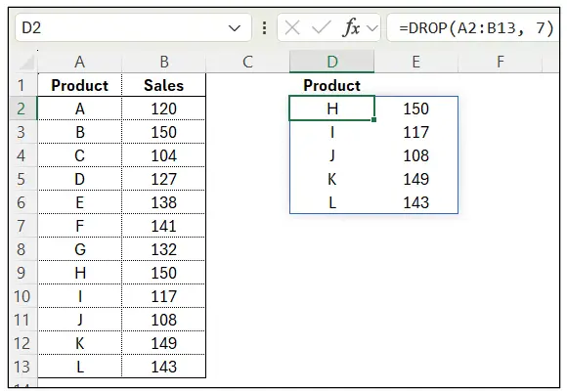567x392 pixels.
Task: Click cell B12 containing 149
Action: point(164,343)
